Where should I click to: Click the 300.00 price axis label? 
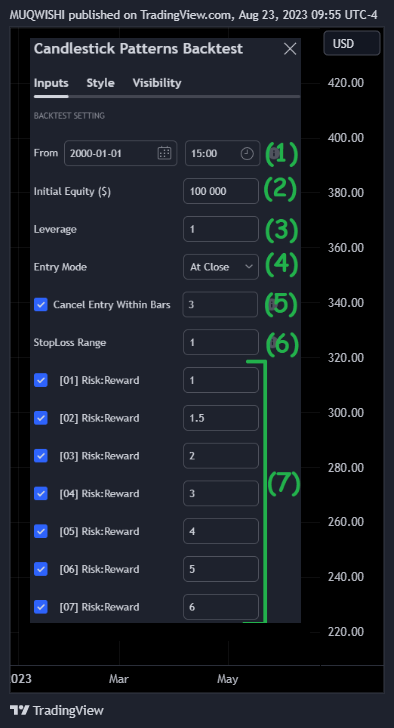click(x=346, y=413)
